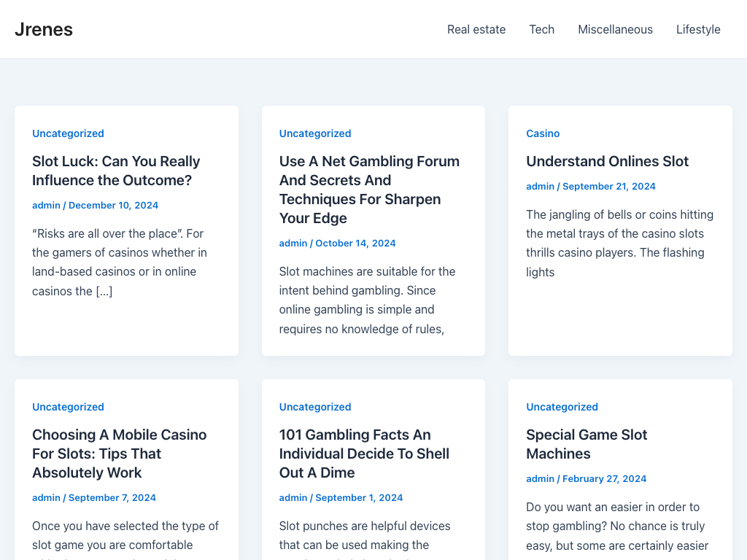
Task: Click the excerpt text of Understand Onlines Slot
Action: coord(619,243)
